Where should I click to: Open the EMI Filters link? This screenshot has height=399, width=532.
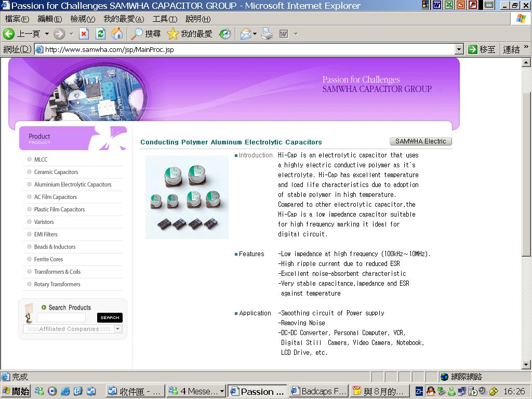tap(46, 234)
